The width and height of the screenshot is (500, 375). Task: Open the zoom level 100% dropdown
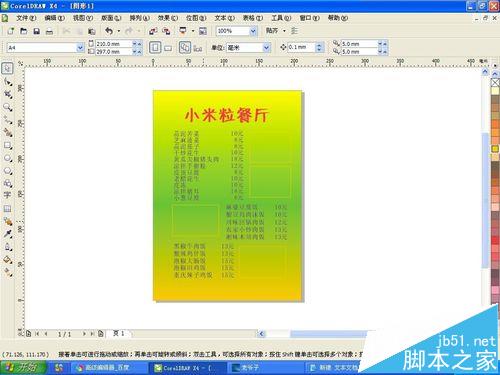[253, 31]
